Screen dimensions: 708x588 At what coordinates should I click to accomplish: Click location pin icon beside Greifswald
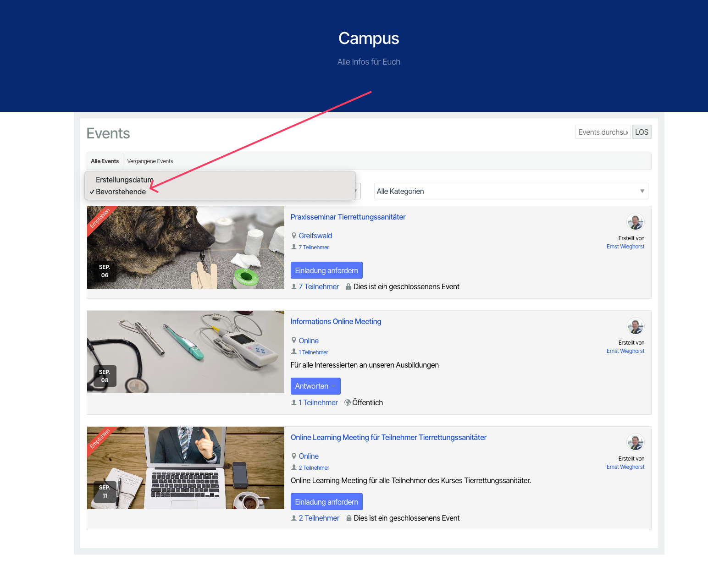tap(294, 236)
